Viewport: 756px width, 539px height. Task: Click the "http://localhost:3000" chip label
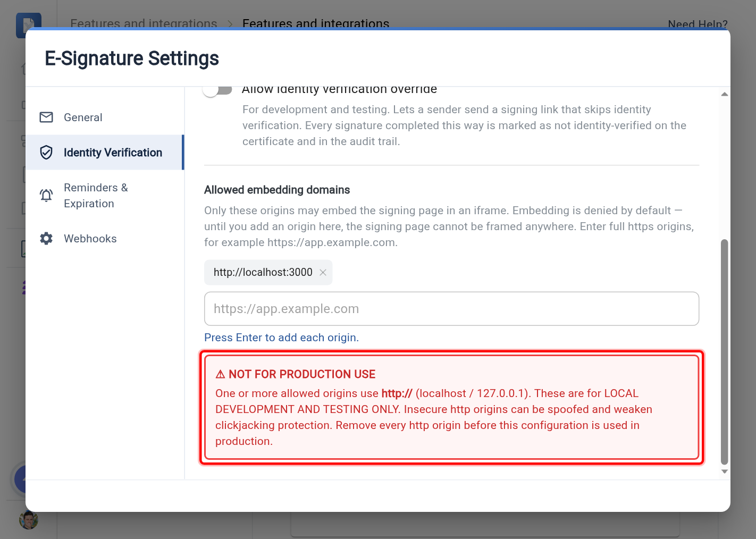coord(263,272)
